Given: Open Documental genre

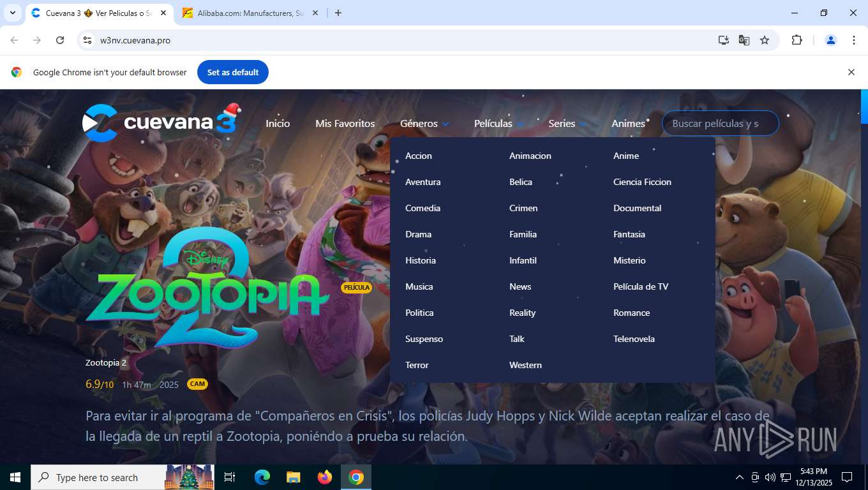Looking at the screenshot, I should [x=637, y=208].
